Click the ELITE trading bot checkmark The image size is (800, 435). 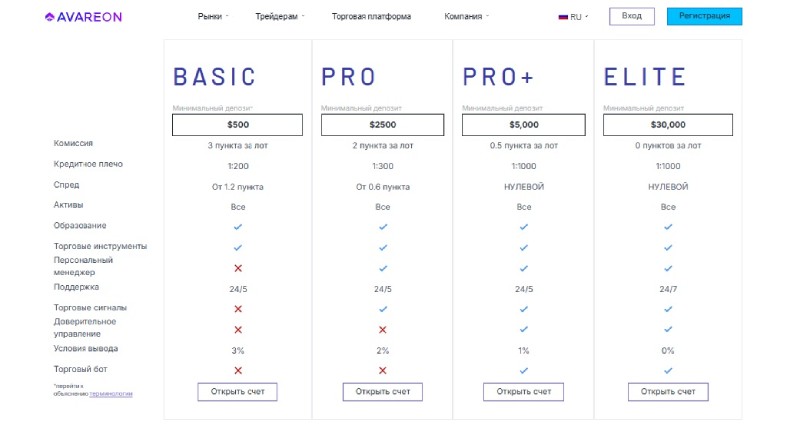click(x=668, y=371)
